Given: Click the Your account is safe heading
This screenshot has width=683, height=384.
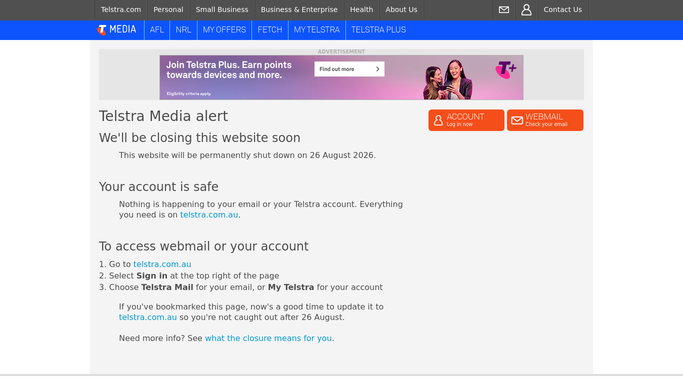Looking at the screenshot, I should click(159, 187).
